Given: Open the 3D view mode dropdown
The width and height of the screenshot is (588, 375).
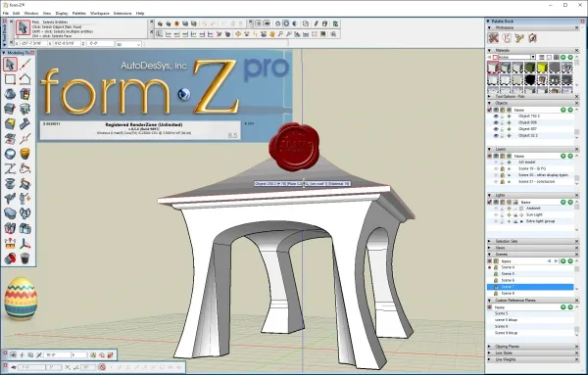Looking at the screenshot, I should click(128, 44).
